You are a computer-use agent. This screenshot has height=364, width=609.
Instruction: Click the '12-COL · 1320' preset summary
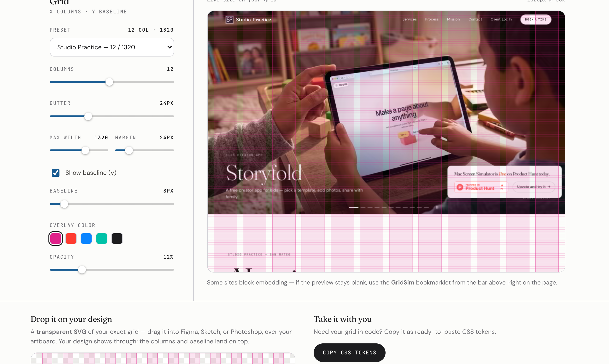tap(151, 30)
